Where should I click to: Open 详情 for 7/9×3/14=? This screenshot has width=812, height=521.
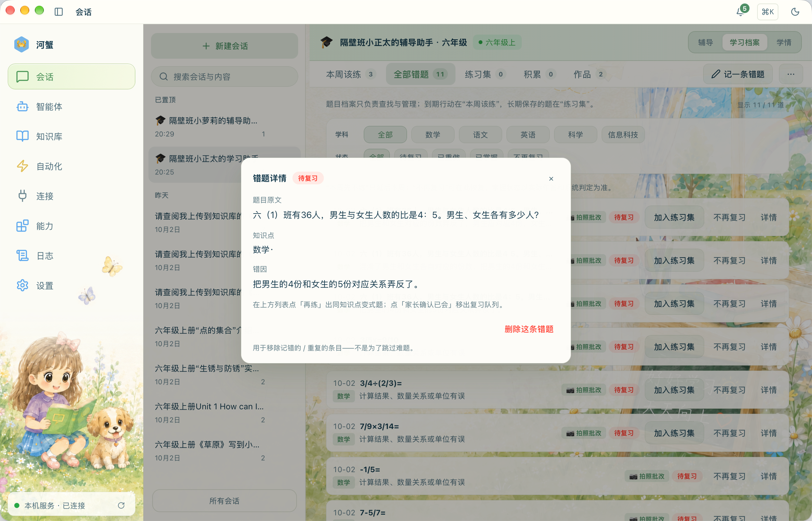click(768, 433)
